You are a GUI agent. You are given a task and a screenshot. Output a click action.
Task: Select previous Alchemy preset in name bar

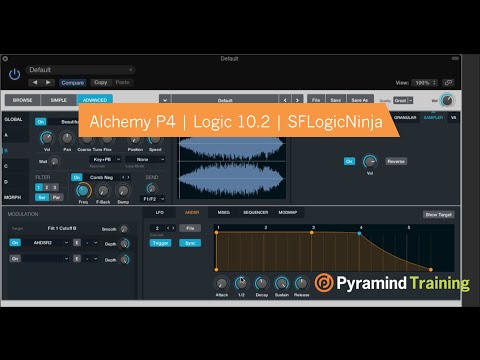tap(285, 100)
